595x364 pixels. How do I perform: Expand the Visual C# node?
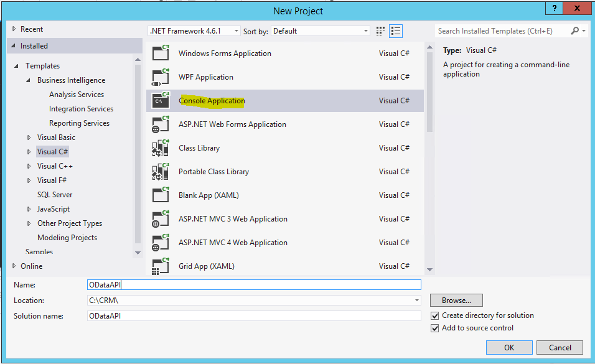[x=29, y=152]
